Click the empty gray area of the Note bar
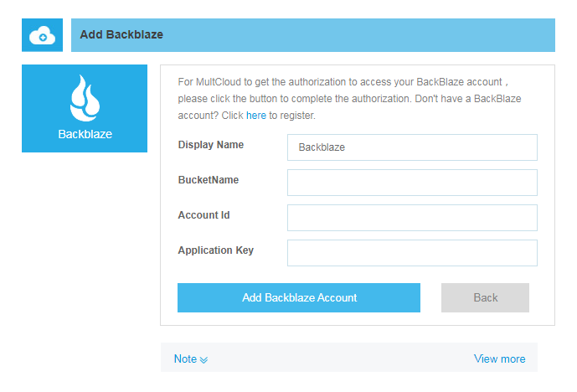Image resolution: width=577 pixels, height=392 pixels. coord(335,358)
